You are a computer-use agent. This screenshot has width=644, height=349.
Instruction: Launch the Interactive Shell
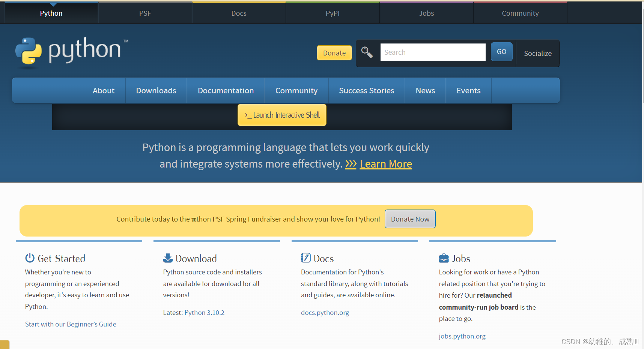tap(282, 115)
